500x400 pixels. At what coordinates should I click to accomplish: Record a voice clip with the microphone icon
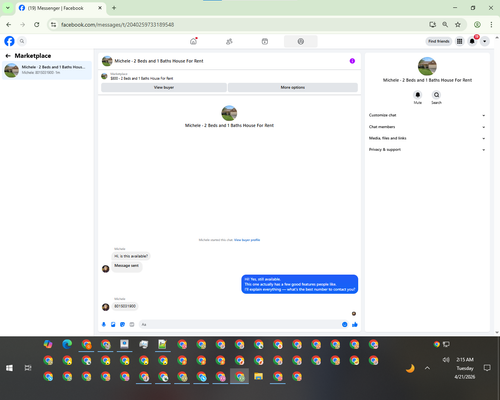click(104, 324)
